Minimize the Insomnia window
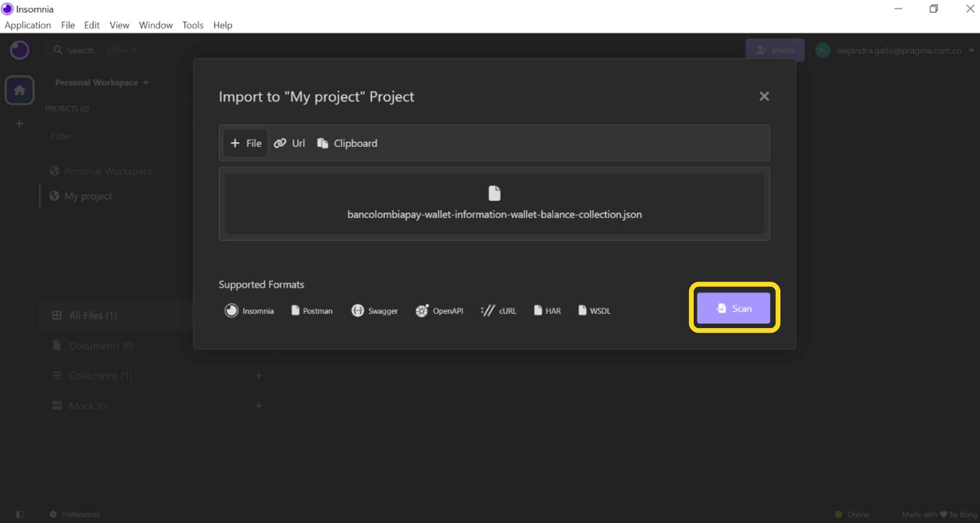Screen dimensions: 980x523 [898, 9]
